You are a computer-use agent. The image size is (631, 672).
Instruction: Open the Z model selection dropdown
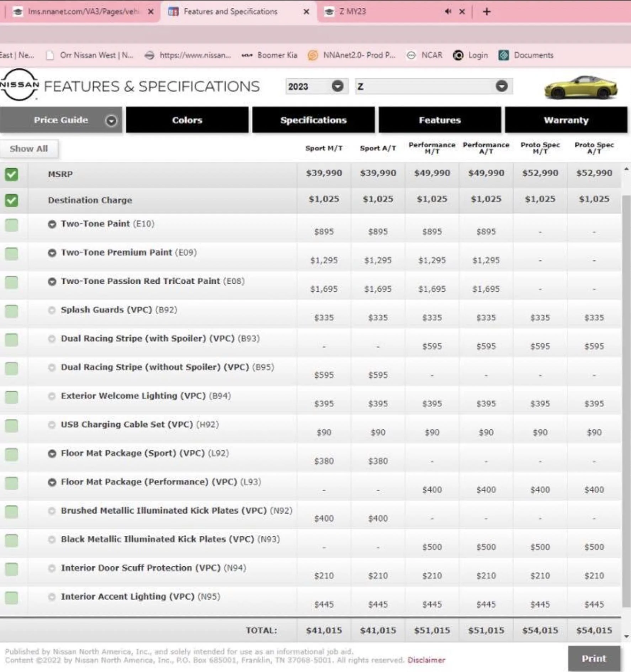pyautogui.click(x=434, y=86)
